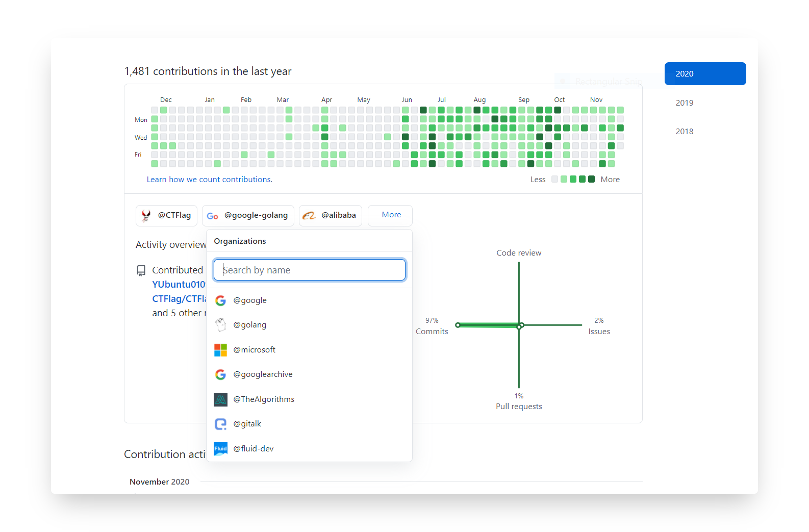
Task: Switch to the 2019 contributions year
Action: click(684, 103)
